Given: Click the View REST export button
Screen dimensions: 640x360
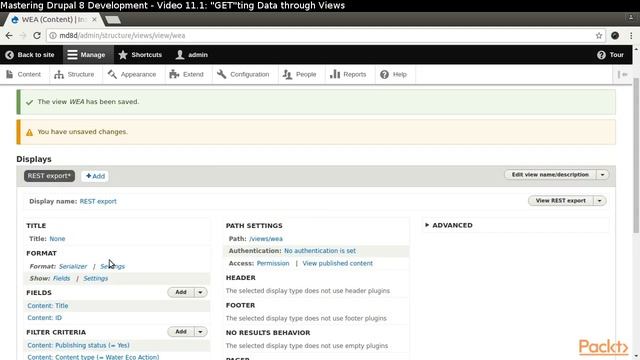Looking at the screenshot, I should (x=560, y=201).
